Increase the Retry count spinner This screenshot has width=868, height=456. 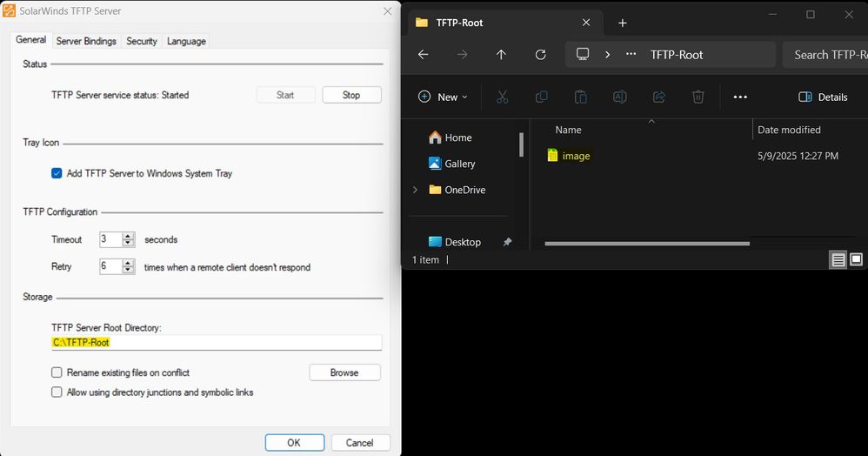(129, 263)
